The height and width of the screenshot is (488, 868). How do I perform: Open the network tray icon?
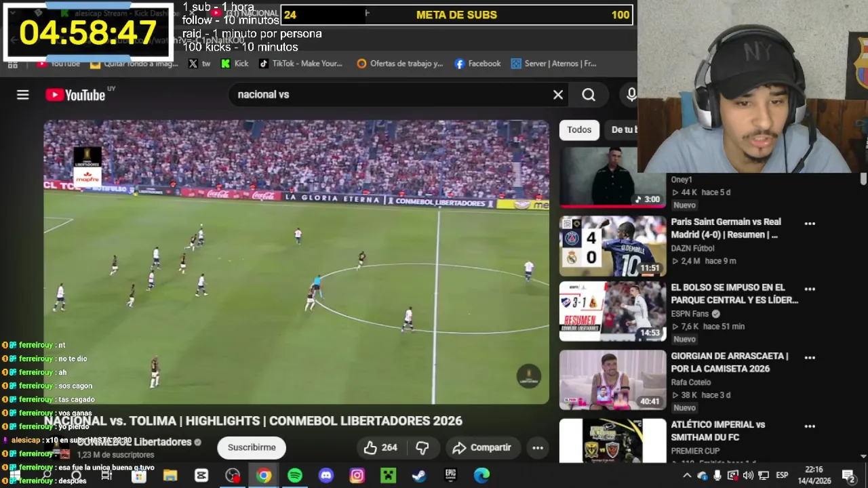pyautogui.click(x=764, y=476)
